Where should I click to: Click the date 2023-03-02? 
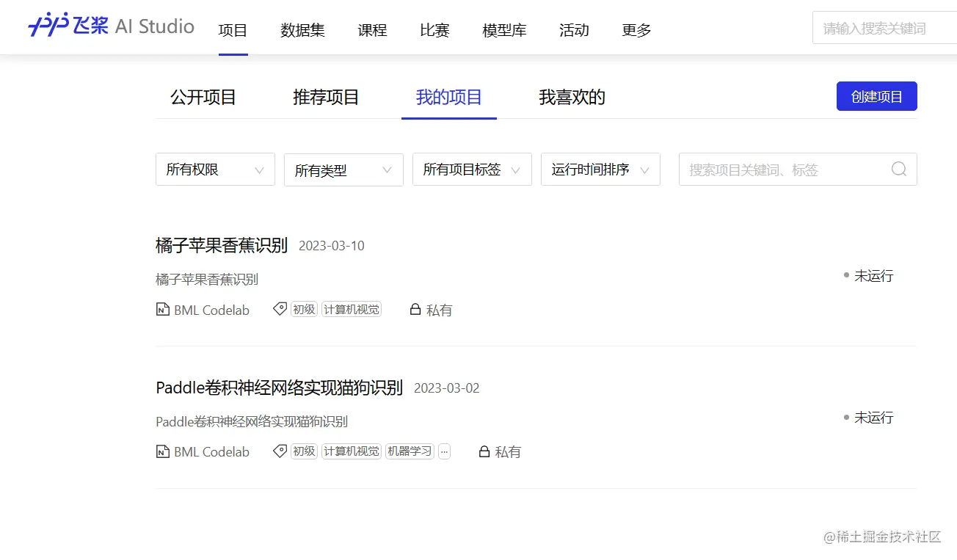(447, 388)
